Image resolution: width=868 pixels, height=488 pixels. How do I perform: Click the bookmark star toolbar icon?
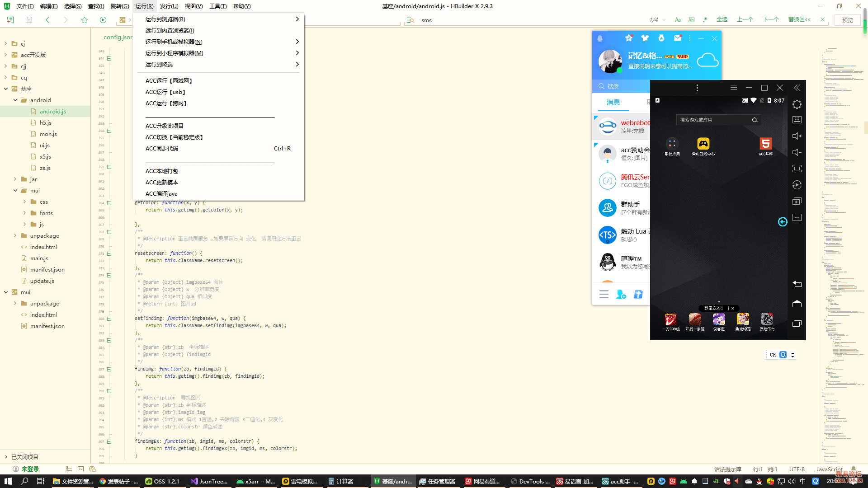point(85,20)
